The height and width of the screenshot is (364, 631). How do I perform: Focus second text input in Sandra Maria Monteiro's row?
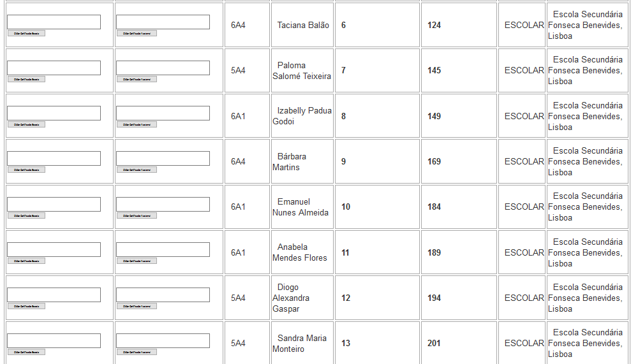click(163, 340)
